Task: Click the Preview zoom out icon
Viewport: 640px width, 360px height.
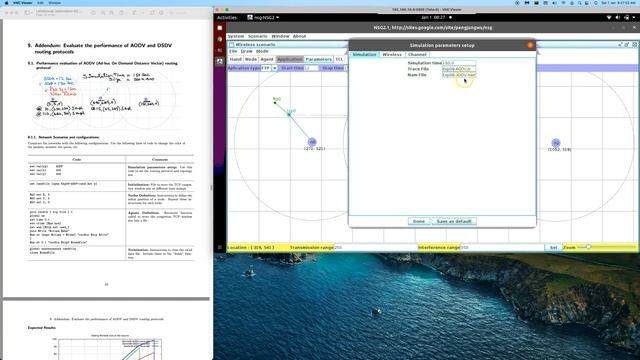Action: [103, 13]
